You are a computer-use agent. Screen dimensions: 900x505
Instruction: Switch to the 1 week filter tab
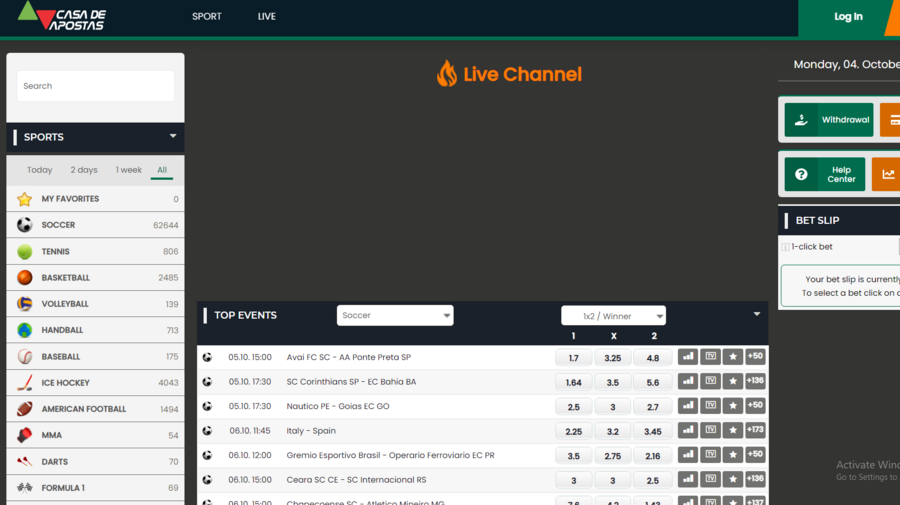(x=129, y=170)
